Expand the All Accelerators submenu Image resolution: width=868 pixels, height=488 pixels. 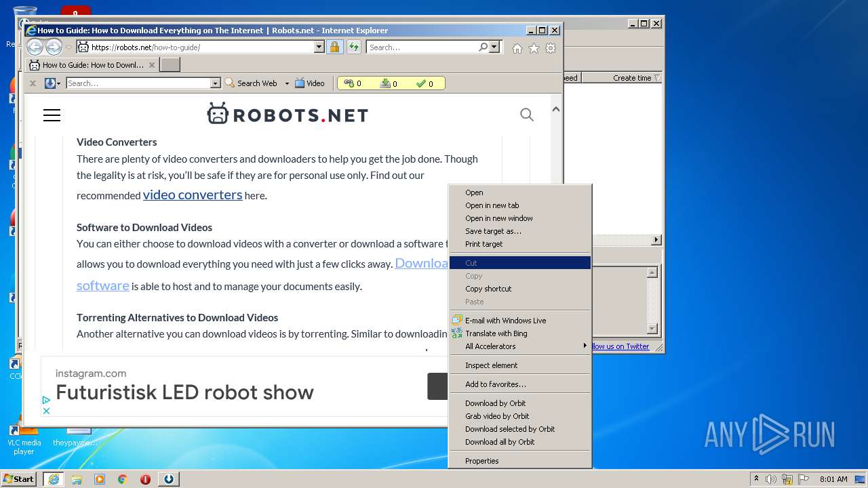pyautogui.click(x=520, y=346)
